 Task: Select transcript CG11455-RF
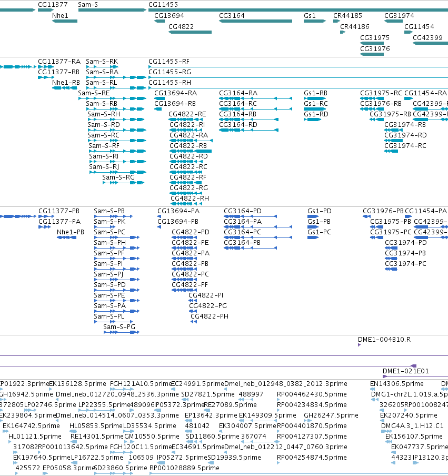(x=169, y=62)
